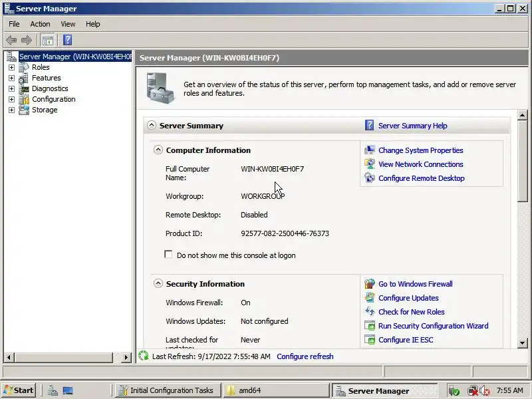The height and width of the screenshot is (399, 532).
Task: Click scroll-down arrow of main pane scrollbar
Action: (523, 343)
